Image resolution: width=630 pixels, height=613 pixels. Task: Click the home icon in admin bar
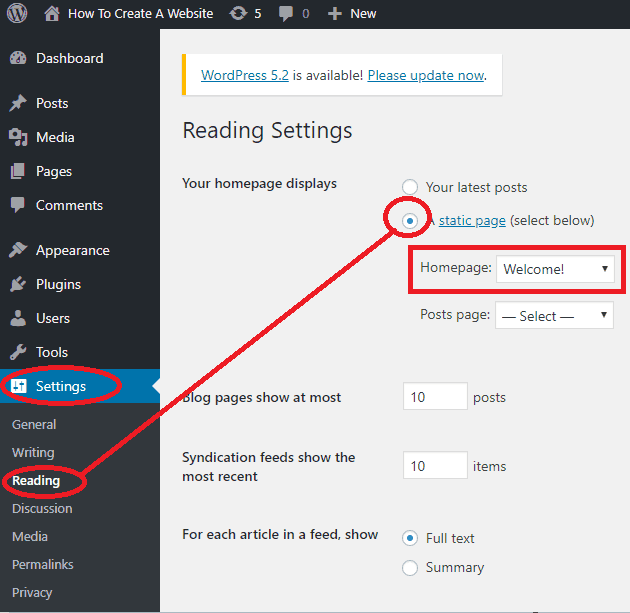pos(52,14)
